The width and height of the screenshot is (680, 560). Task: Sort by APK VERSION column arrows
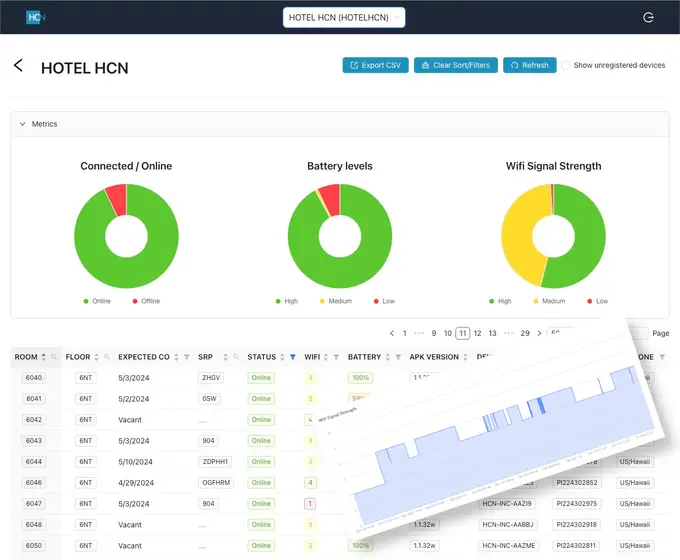(x=465, y=357)
